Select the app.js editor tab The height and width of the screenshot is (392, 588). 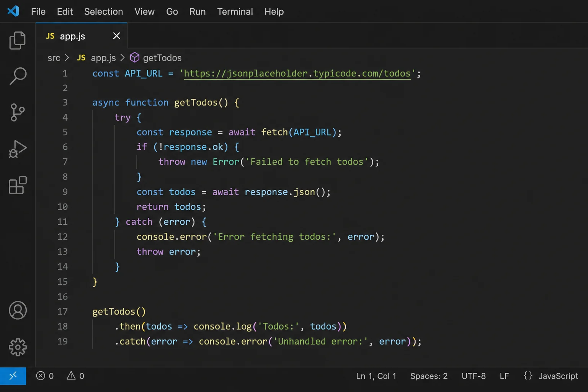tap(82, 36)
